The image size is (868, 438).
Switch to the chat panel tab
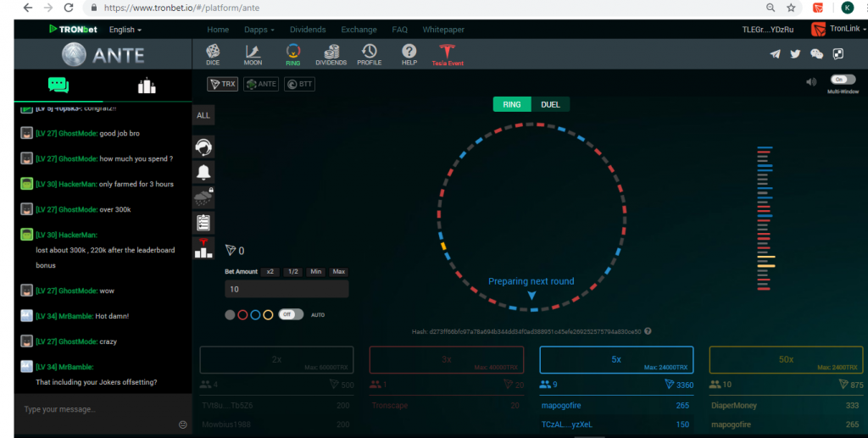(58, 86)
